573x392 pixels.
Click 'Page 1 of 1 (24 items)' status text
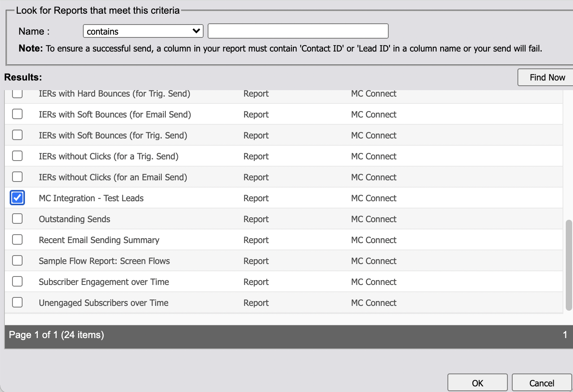click(x=56, y=335)
